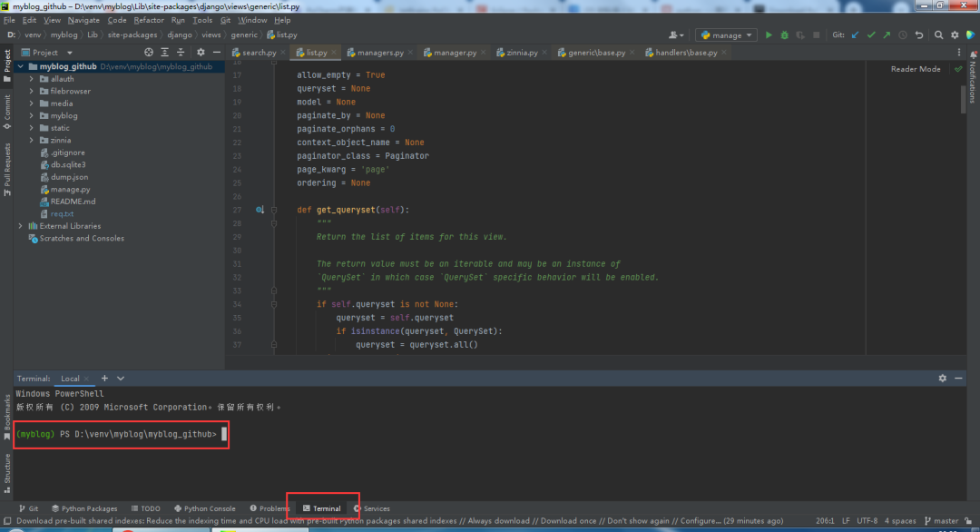
Task: Expand the myblog folder
Action: 32,115
